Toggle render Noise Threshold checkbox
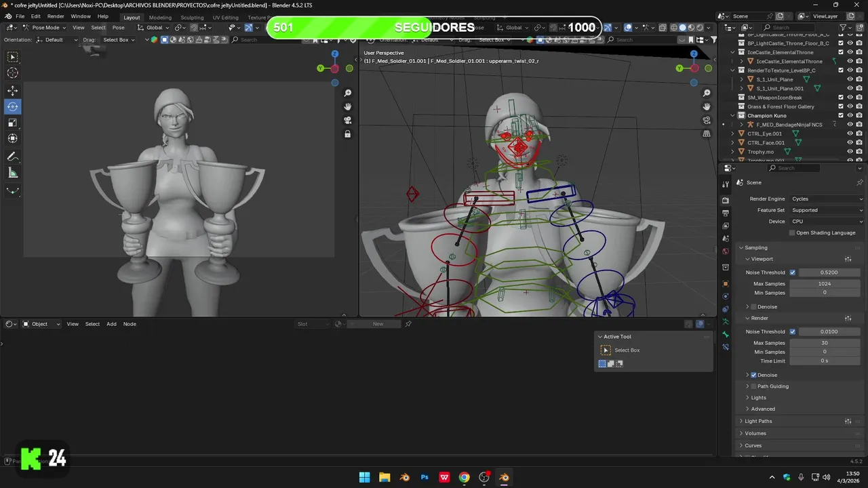 click(x=792, y=331)
